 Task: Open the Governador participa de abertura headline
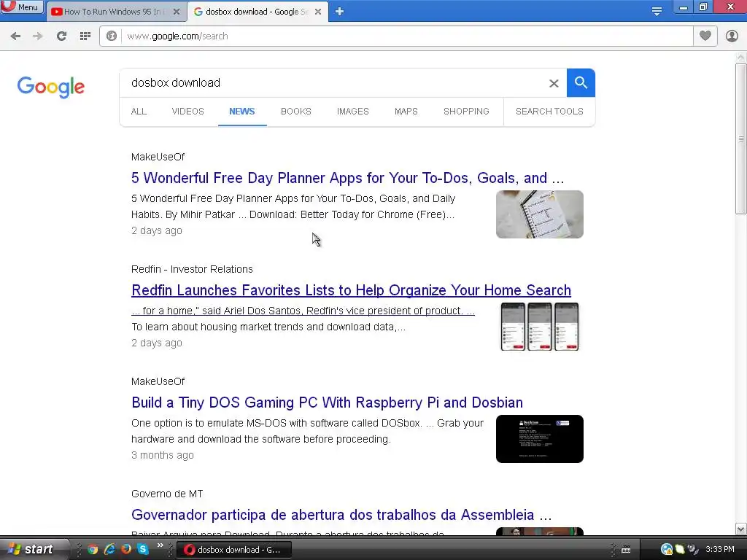(x=341, y=515)
